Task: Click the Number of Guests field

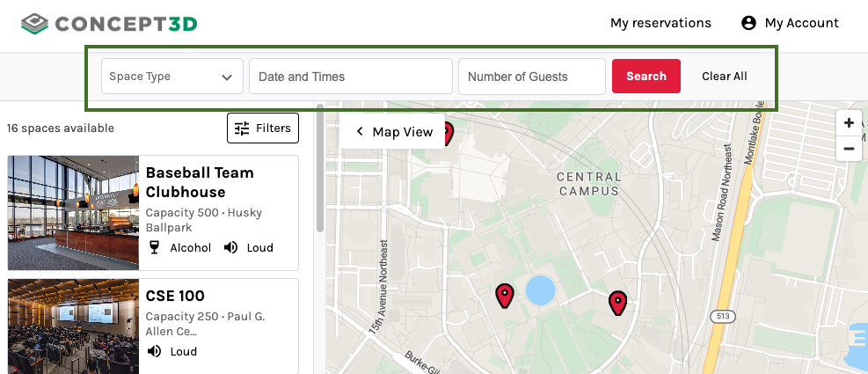Action: point(531,77)
